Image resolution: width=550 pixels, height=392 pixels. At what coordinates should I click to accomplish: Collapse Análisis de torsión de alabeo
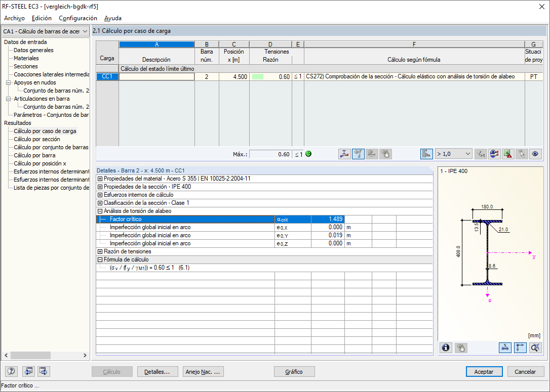(100, 211)
